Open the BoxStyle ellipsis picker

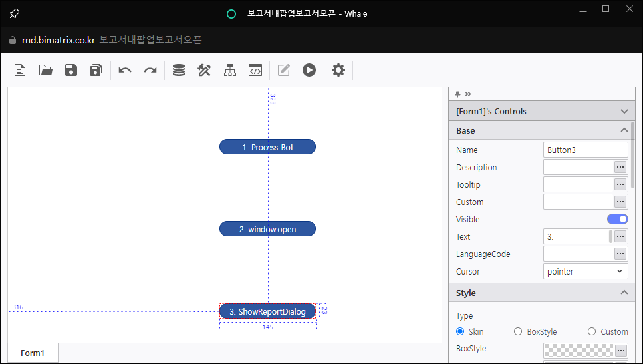[621, 351]
